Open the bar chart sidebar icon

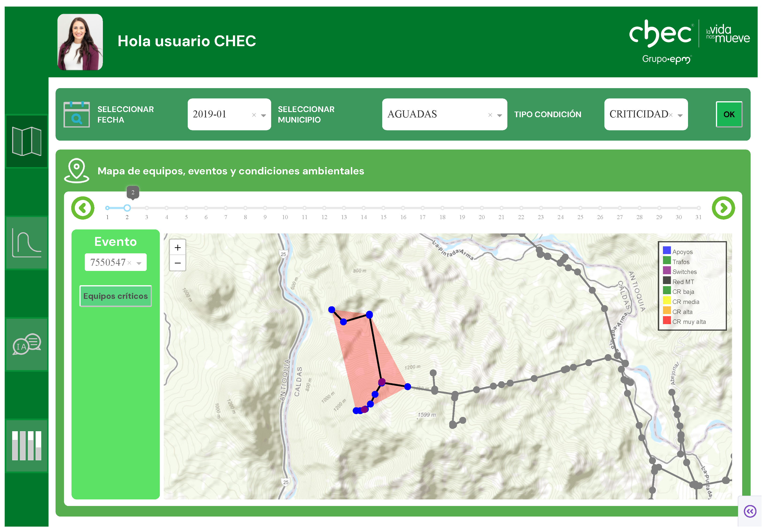point(26,446)
